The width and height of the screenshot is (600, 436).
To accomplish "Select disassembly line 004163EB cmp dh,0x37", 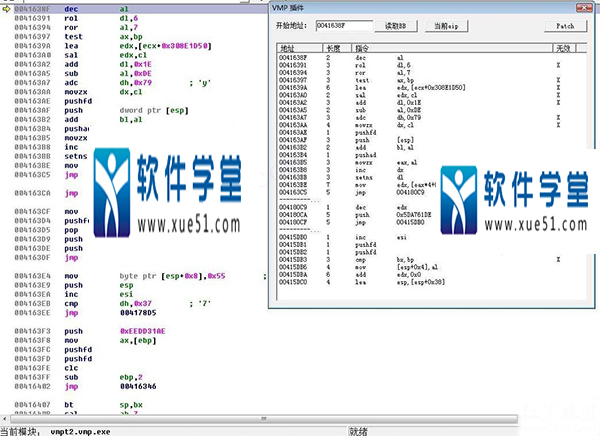I will (x=140, y=303).
